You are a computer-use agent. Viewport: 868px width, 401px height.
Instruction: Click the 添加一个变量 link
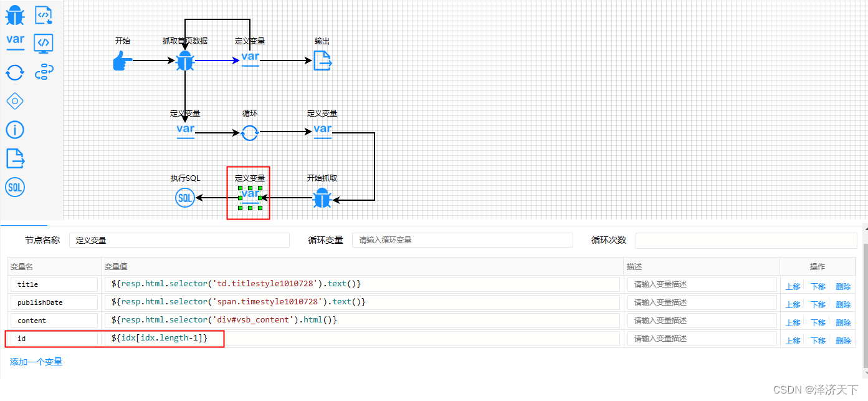pos(36,362)
